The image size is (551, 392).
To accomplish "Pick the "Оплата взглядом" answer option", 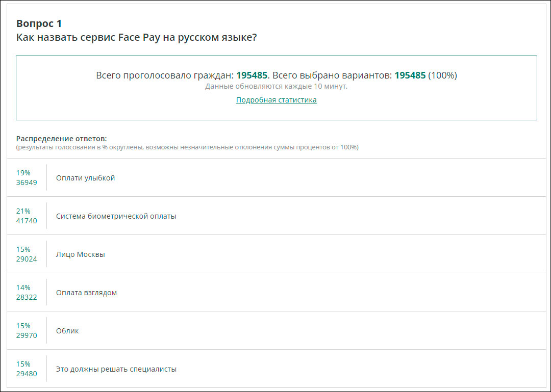I will click(86, 293).
